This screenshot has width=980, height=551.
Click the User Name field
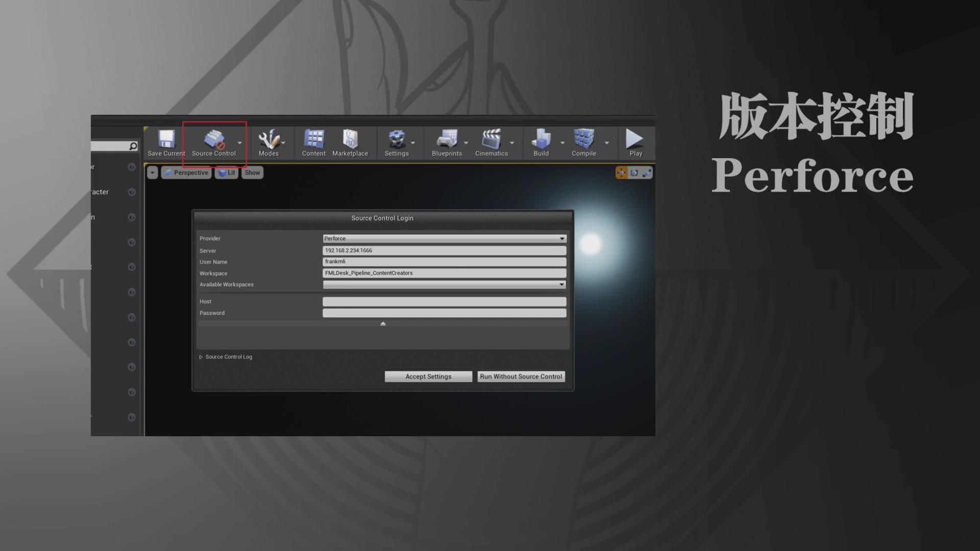tap(444, 262)
